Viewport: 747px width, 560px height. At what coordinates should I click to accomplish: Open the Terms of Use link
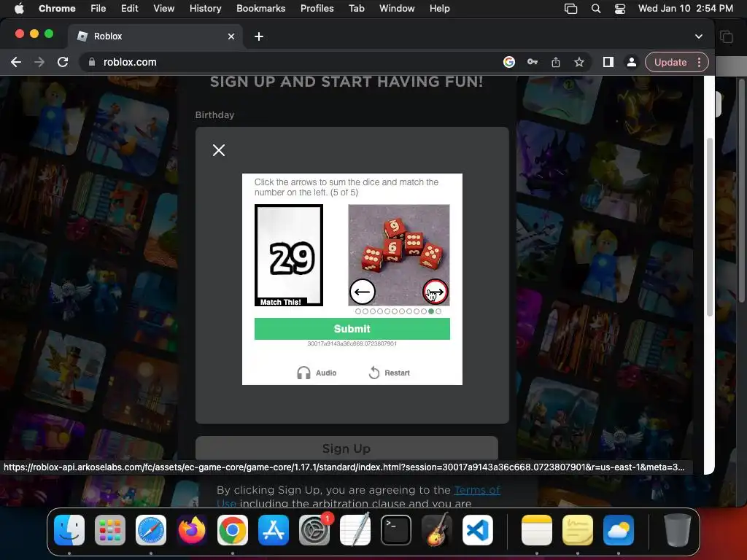click(477, 490)
